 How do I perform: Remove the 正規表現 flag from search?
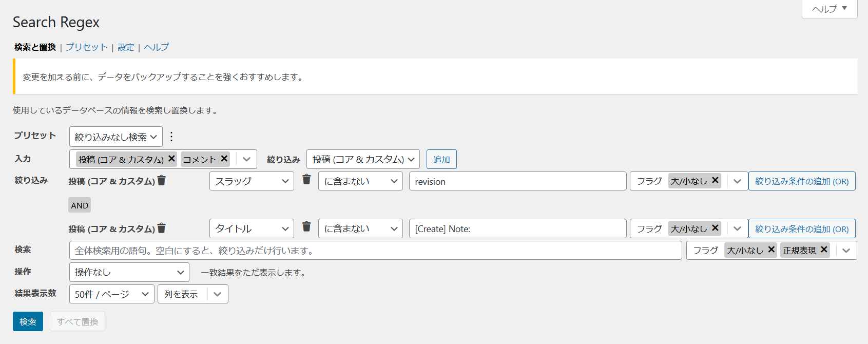(824, 250)
